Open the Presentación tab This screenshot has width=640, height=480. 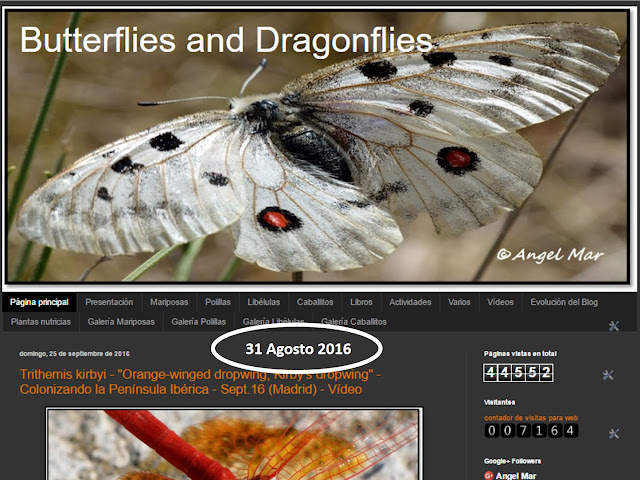coord(109,302)
